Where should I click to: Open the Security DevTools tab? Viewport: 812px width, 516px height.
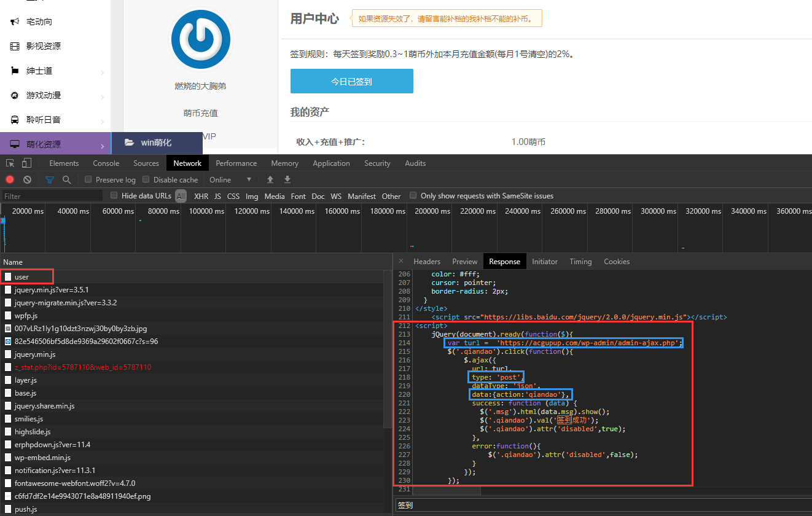377,163
